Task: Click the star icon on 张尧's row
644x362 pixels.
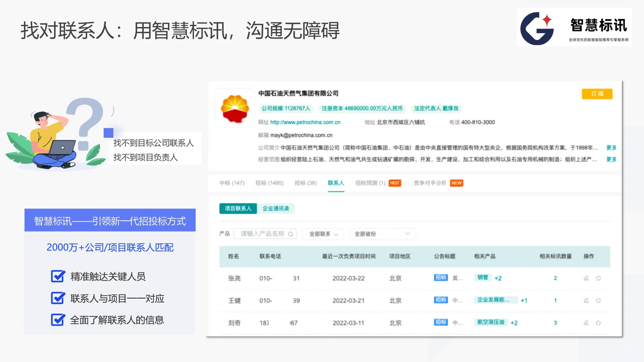Action: pyautogui.click(x=599, y=278)
